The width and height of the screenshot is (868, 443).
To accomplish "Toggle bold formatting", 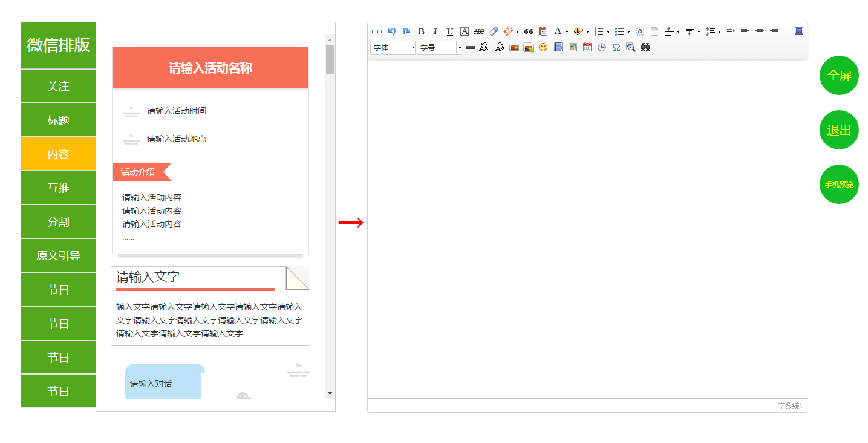I will point(421,31).
